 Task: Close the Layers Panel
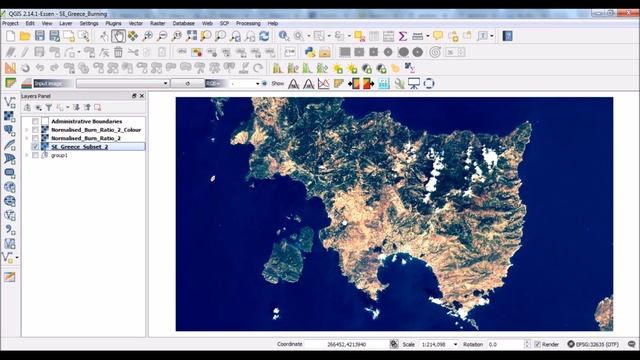(x=142, y=96)
